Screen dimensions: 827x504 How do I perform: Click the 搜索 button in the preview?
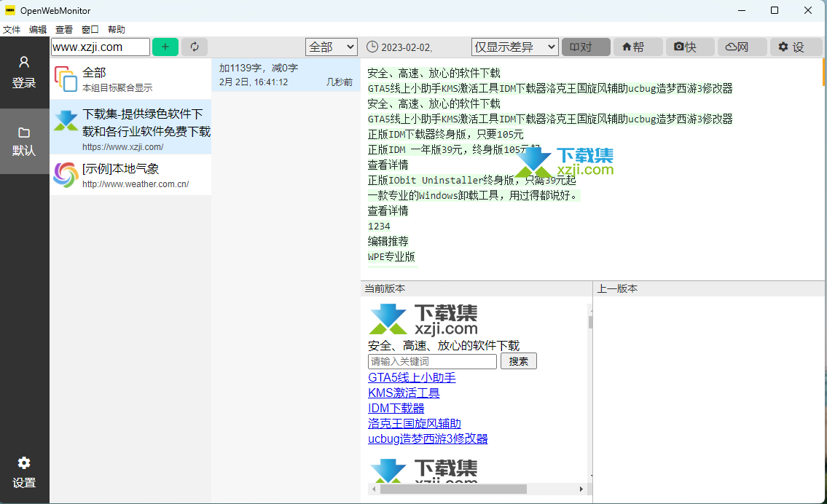pyautogui.click(x=519, y=361)
